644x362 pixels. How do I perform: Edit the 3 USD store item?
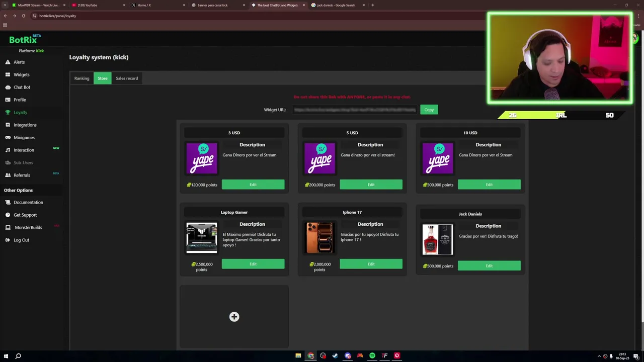pos(253,185)
